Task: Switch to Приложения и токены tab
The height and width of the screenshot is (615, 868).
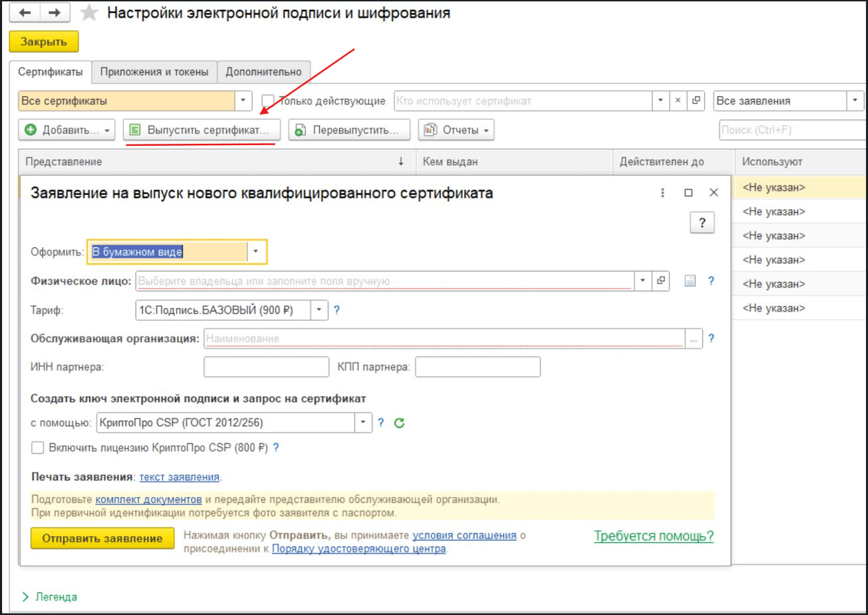Action: tap(154, 72)
